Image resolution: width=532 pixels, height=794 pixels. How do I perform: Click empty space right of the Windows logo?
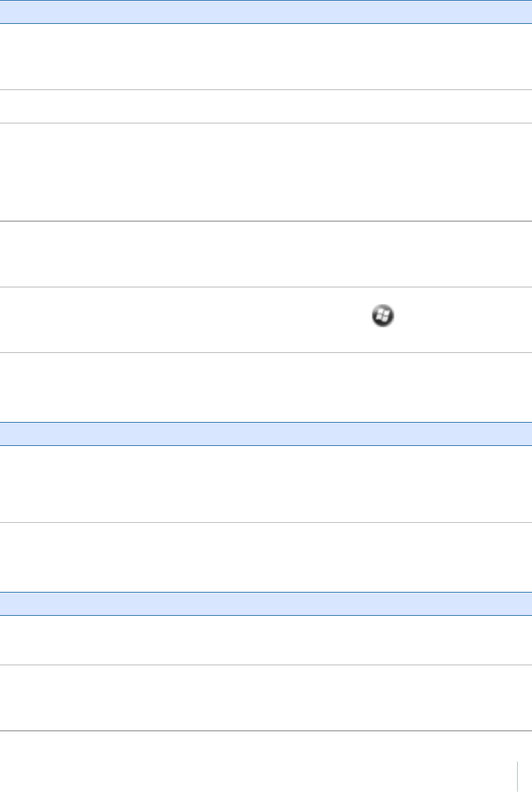[x=462, y=320]
